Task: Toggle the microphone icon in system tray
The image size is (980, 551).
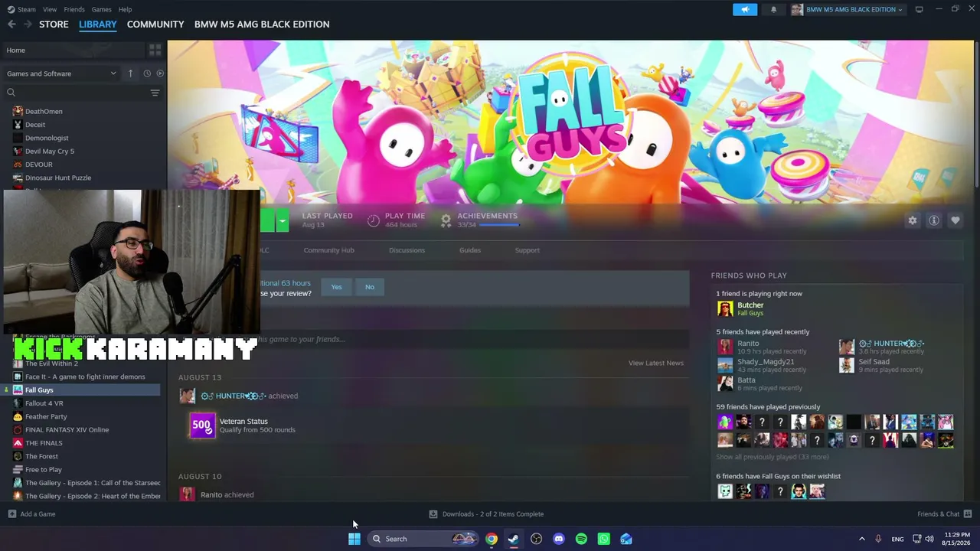Action: [x=878, y=539]
